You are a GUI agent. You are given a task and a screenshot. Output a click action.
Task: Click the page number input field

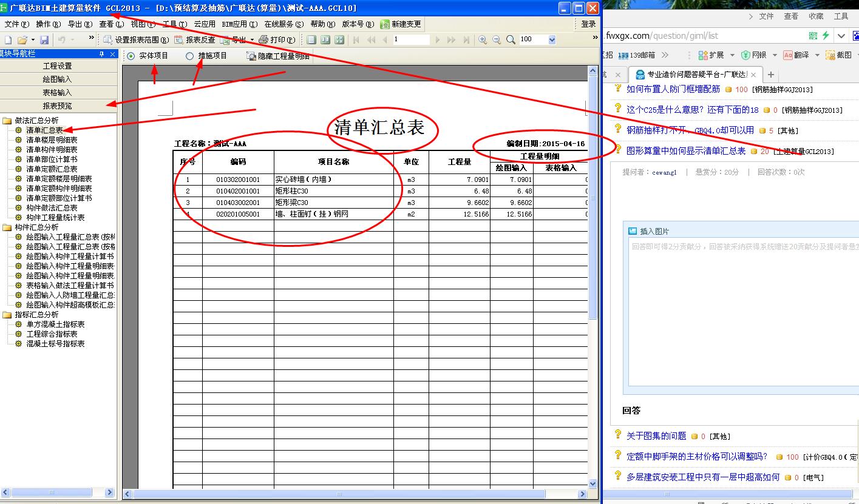411,39
